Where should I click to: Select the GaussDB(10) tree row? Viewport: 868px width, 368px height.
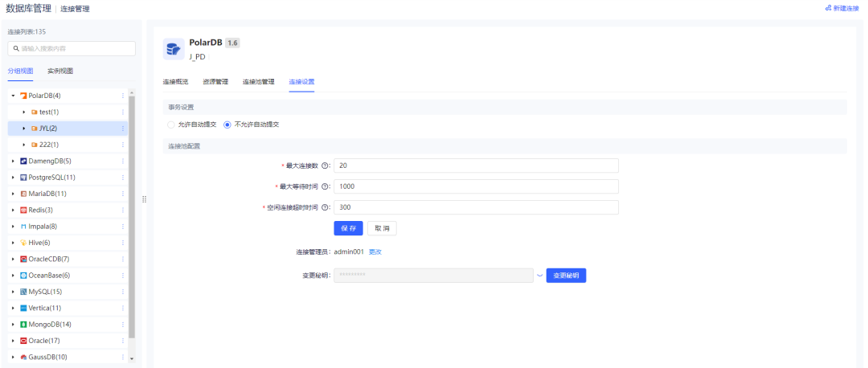click(x=68, y=357)
